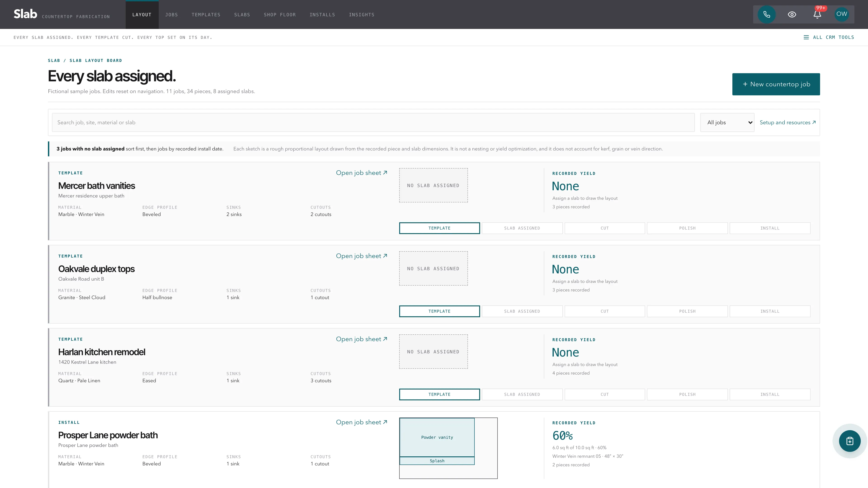The height and width of the screenshot is (488, 868).
Task: Go to the Slabs tab
Action: (x=242, y=15)
